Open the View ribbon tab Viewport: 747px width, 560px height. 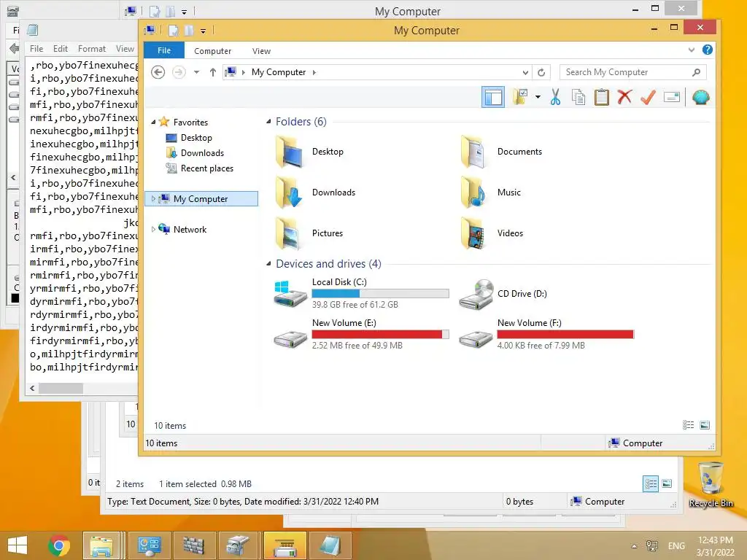[x=261, y=51]
